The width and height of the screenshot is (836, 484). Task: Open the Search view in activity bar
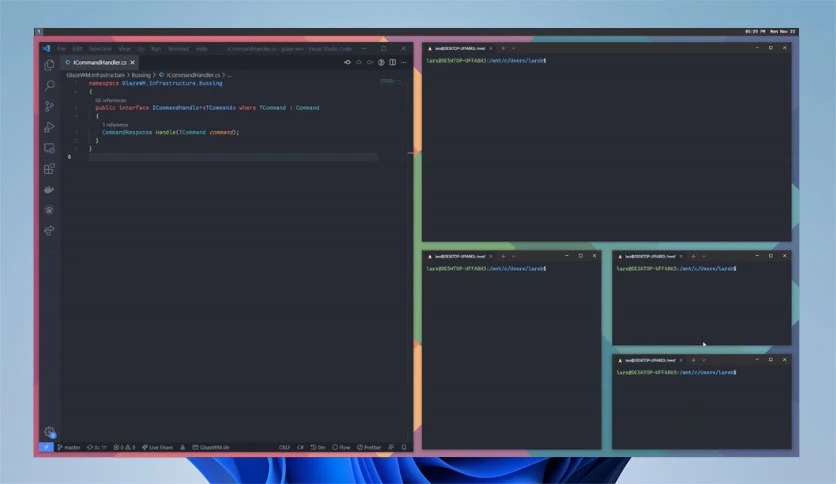pos(50,85)
